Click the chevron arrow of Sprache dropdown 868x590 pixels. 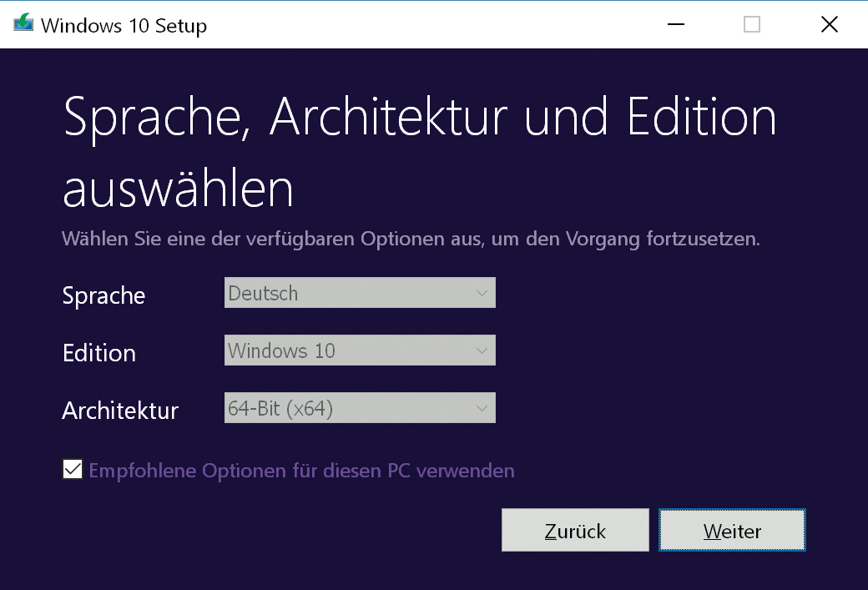482,293
